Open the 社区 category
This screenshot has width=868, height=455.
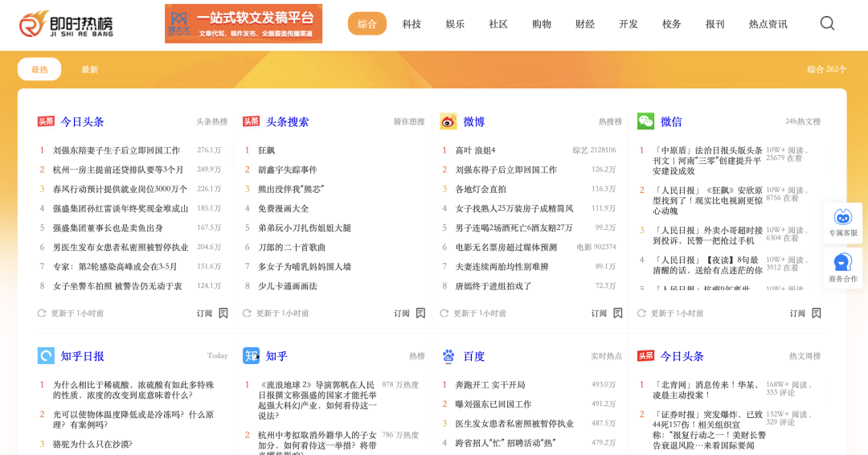pos(498,24)
